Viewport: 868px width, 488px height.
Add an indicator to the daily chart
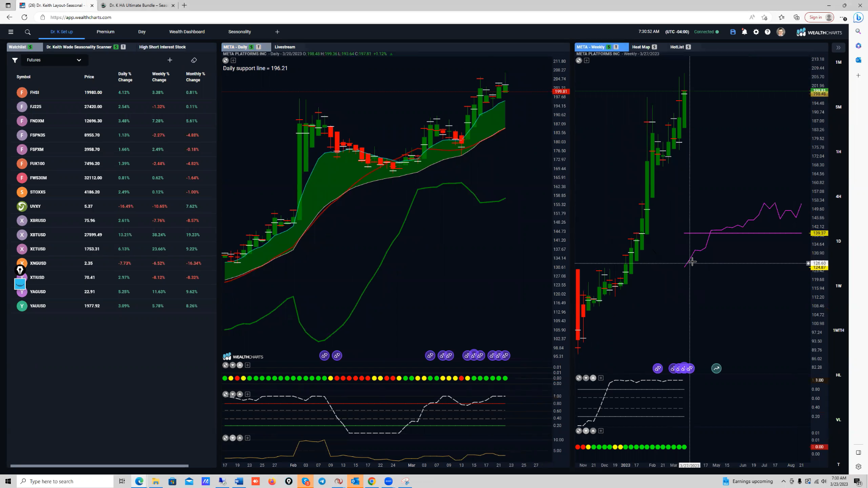click(x=233, y=61)
